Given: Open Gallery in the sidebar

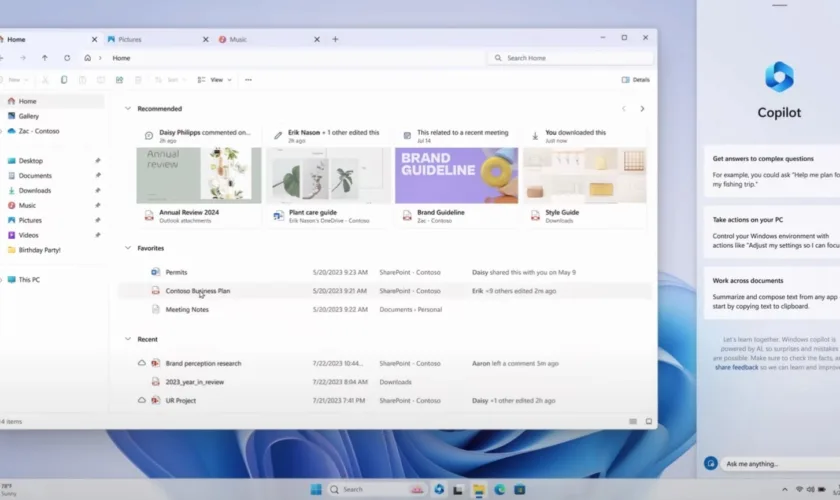Looking at the screenshot, I should (x=28, y=116).
